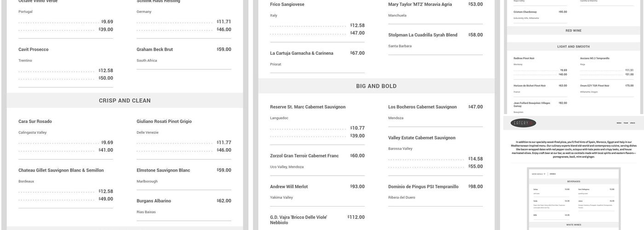Go to the TEAM page link
The width and height of the screenshot is (644, 230).
click(626, 123)
